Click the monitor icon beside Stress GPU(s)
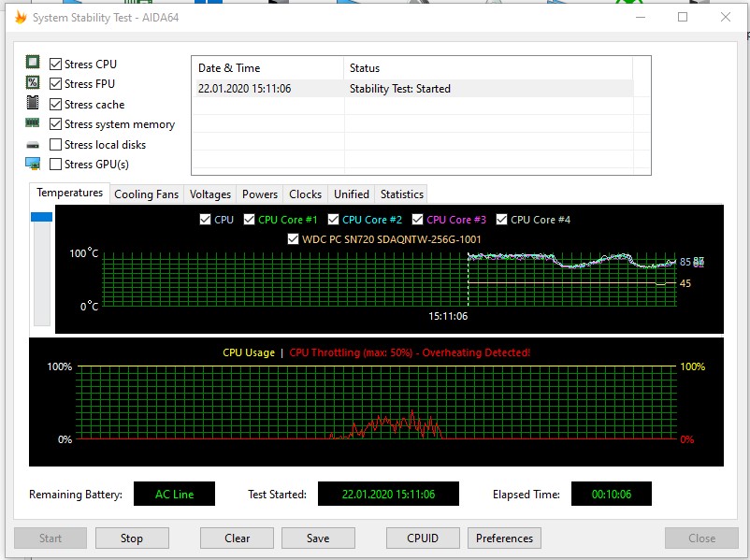The width and height of the screenshot is (750, 560). [x=33, y=164]
